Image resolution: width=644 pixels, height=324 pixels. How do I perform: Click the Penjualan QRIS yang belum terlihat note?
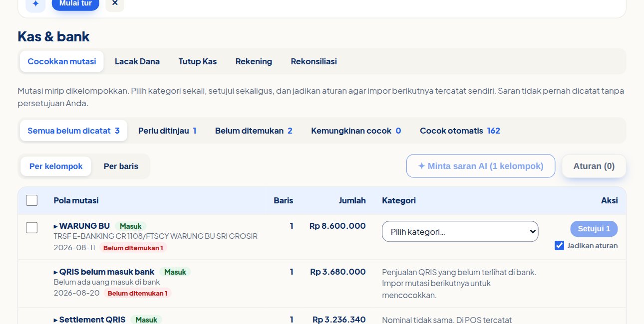coord(459,284)
